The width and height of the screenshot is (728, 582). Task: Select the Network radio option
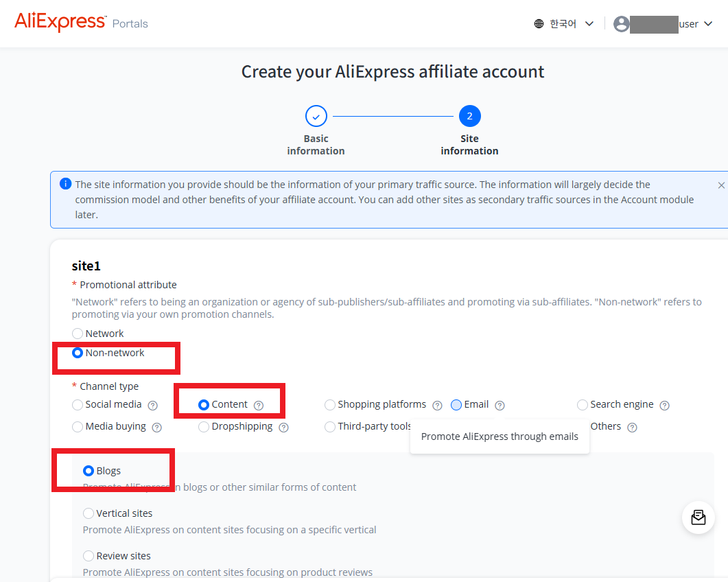[x=78, y=334]
